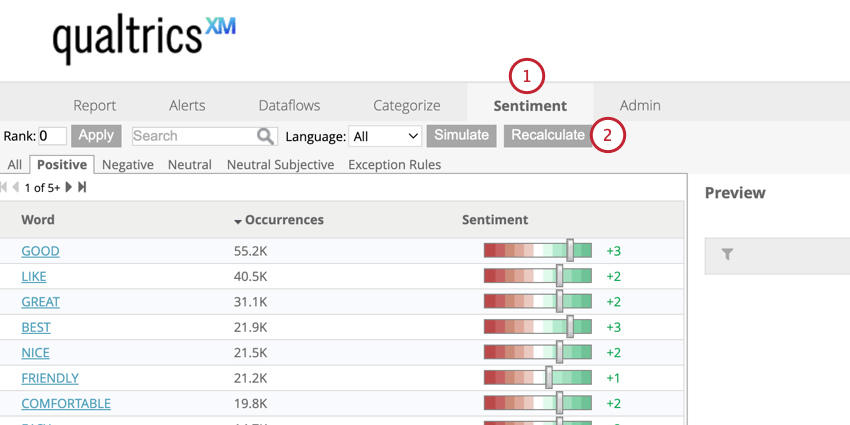
Task: Switch to the Negative filter tab
Action: (128, 164)
